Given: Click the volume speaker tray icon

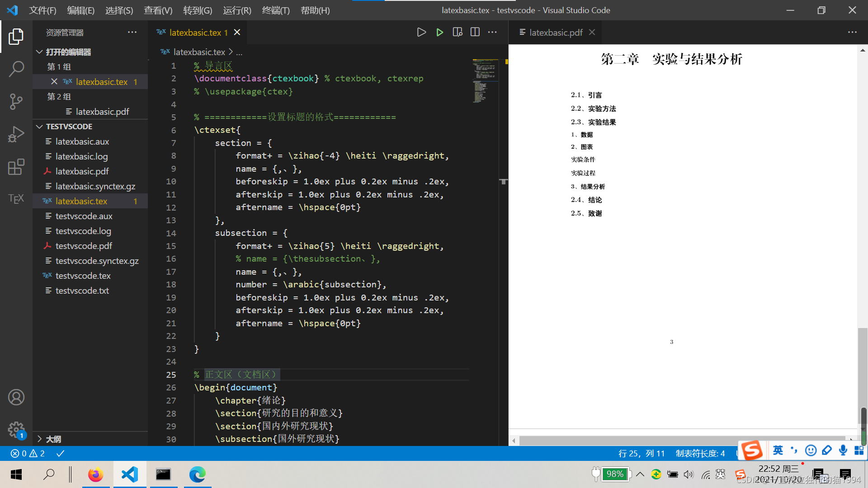Looking at the screenshot, I should (689, 474).
